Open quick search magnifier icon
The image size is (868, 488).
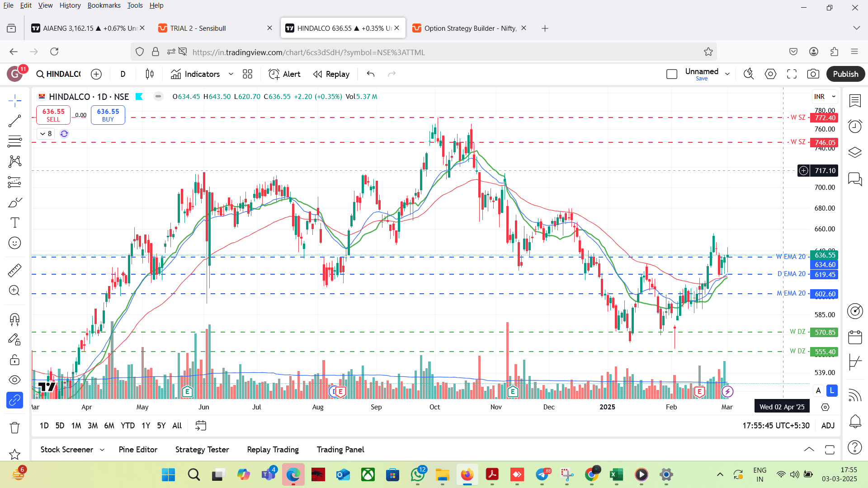point(749,74)
